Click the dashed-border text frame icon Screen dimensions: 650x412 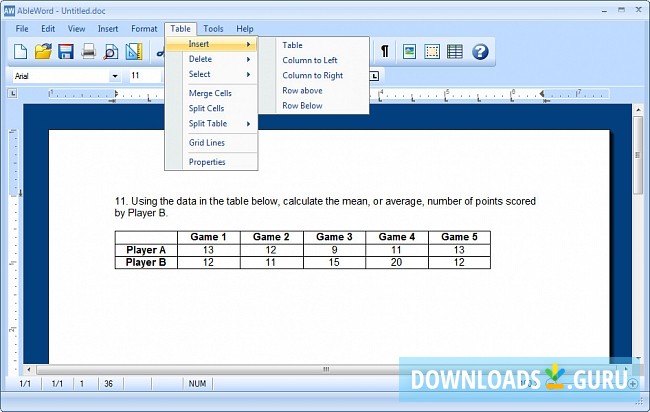tap(432, 52)
